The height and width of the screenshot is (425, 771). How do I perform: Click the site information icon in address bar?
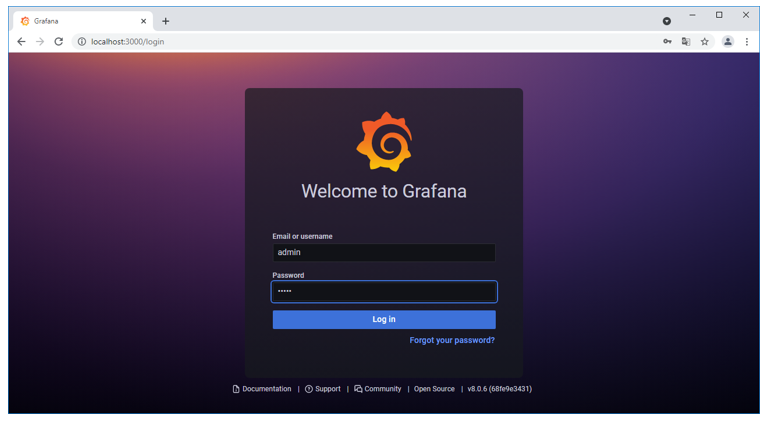click(82, 42)
